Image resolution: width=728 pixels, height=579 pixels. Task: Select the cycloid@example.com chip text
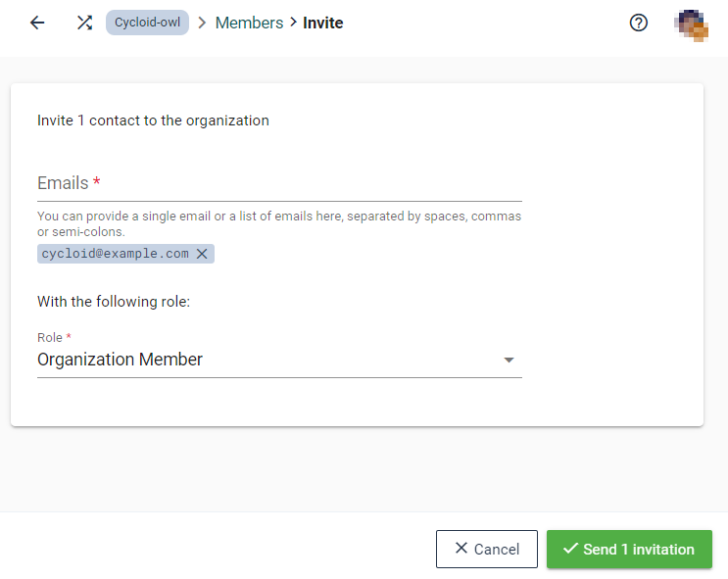[x=115, y=254]
